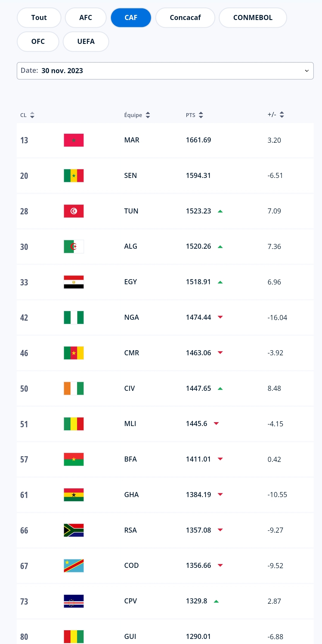Open the NGA team row link
Image resolution: width=322 pixels, height=644 pixels.
(131, 317)
